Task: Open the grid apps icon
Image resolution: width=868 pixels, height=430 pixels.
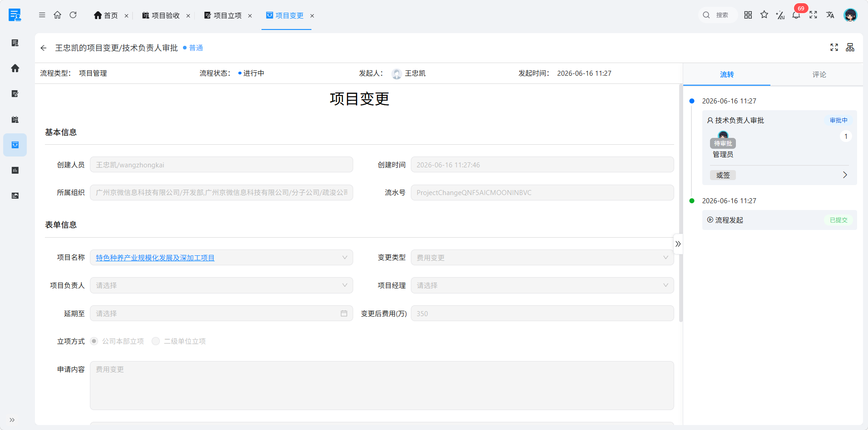Action: (748, 15)
